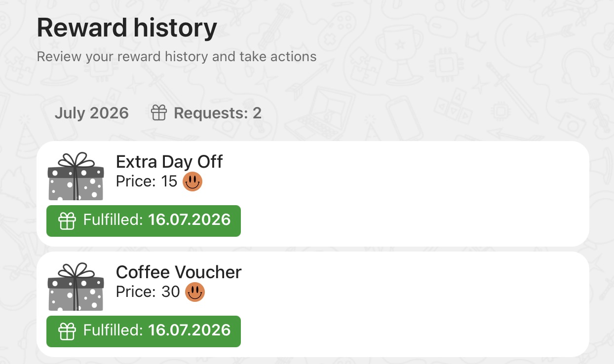Click the smiley coin icon beside Price: 30

195,292
